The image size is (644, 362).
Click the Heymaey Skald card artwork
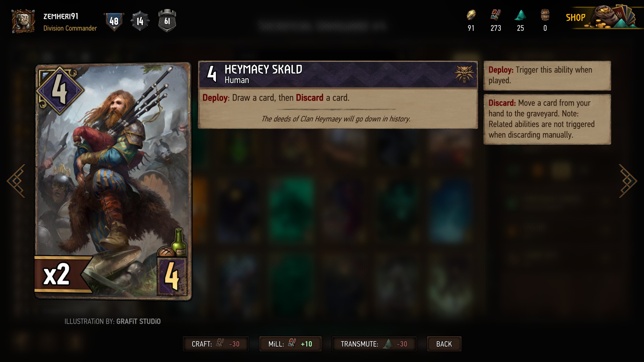tap(113, 181)
